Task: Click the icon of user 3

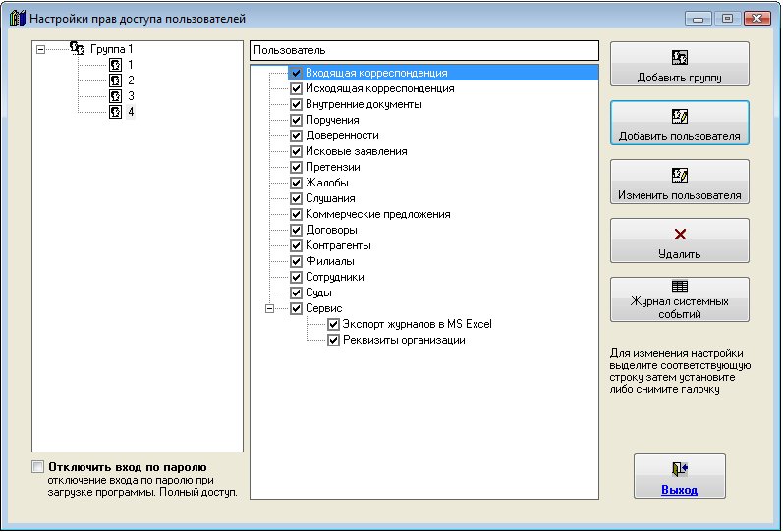Action: click(x=115, y=96)
